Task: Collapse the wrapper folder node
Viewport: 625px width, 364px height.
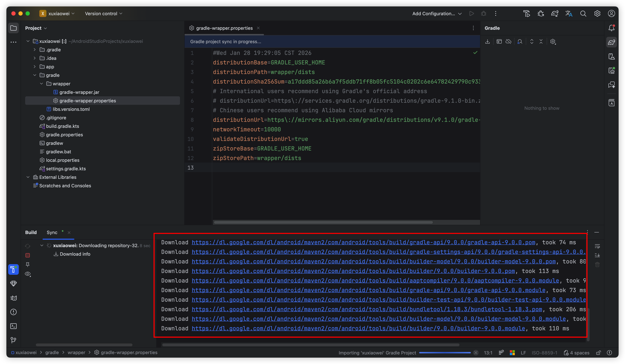Action: [41, 84]
